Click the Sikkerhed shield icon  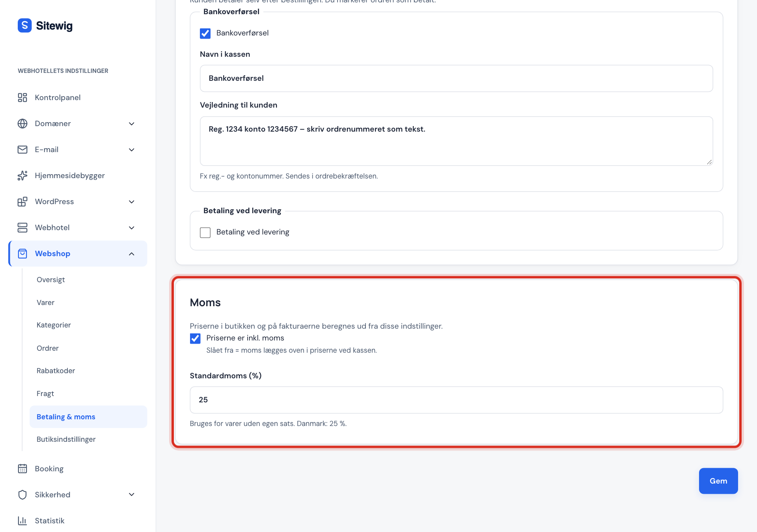(22, 495)
